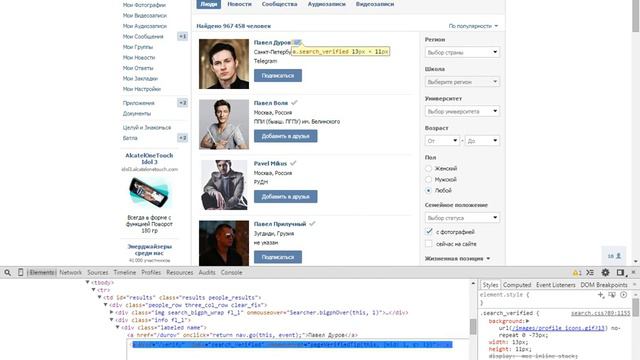Screen dimensions: 640x360
Task: Show the DevTools console drawer icon
Action: click(590, 273)
